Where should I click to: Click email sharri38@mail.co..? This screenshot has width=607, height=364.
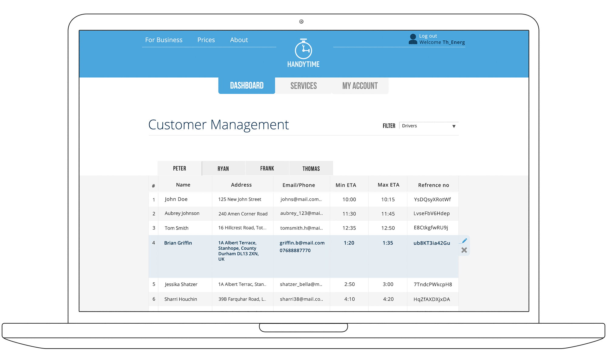coord(301,299)
